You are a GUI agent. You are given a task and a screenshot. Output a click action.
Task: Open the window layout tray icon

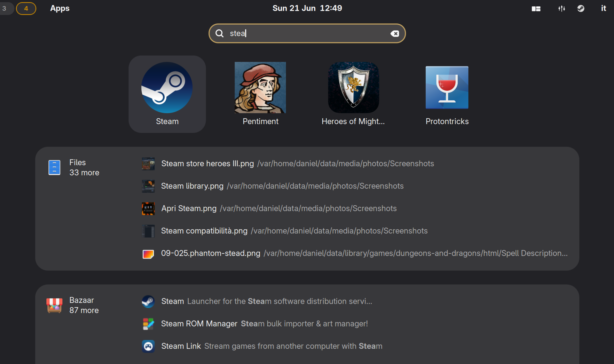(x=536, y=9)
